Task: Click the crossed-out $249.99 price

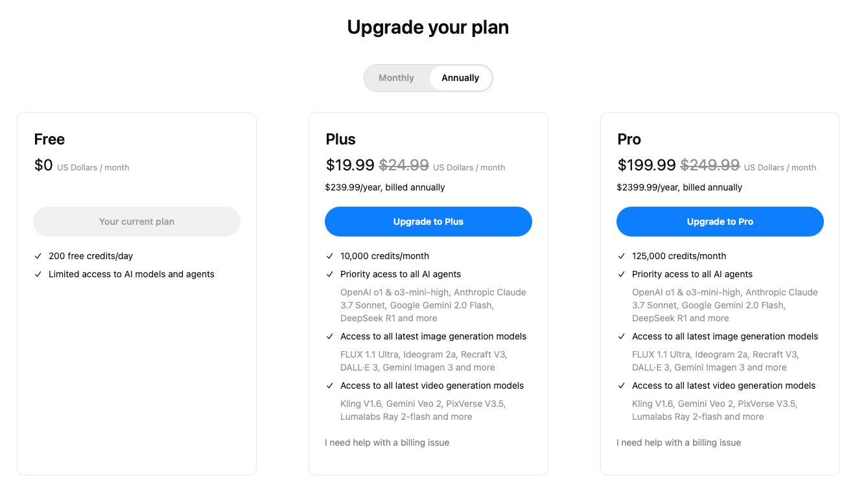Action: [710, 165]
